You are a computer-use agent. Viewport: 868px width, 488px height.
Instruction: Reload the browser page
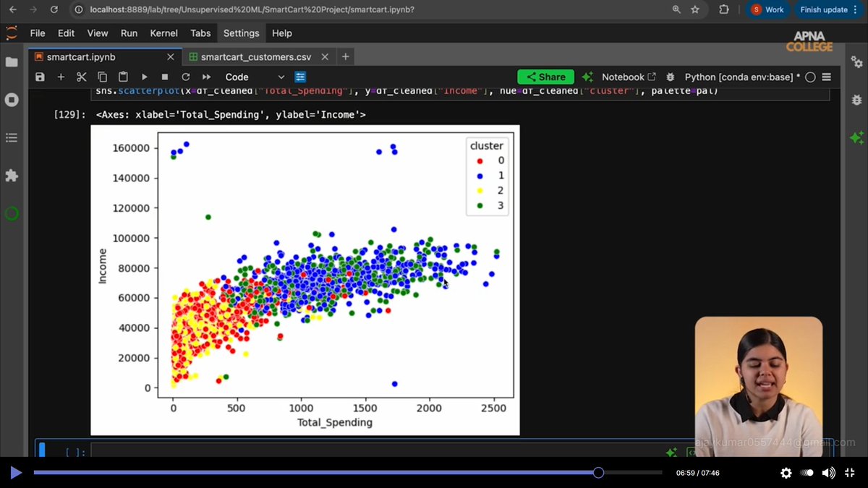56,10
